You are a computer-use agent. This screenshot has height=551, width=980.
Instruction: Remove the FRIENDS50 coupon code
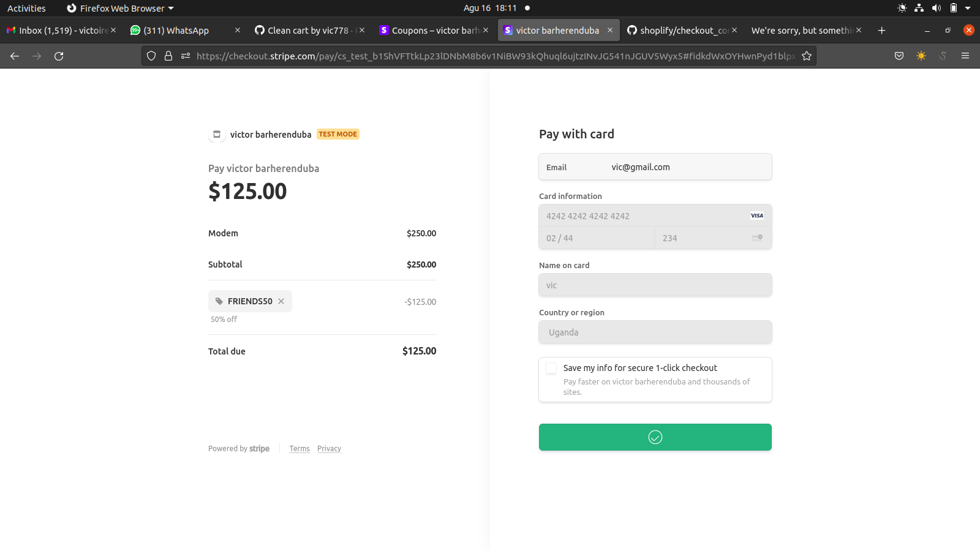281,301
